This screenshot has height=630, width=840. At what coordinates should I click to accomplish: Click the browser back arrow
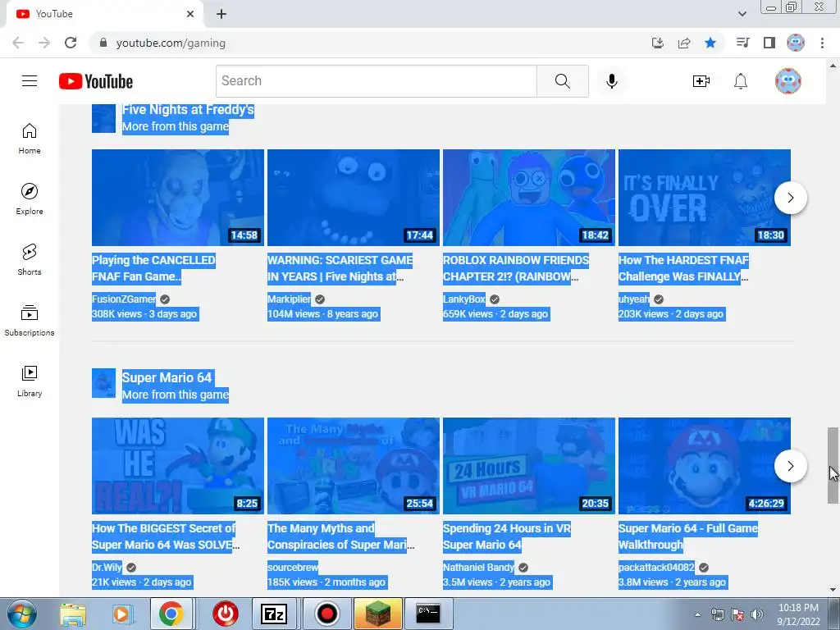(18, 43)
